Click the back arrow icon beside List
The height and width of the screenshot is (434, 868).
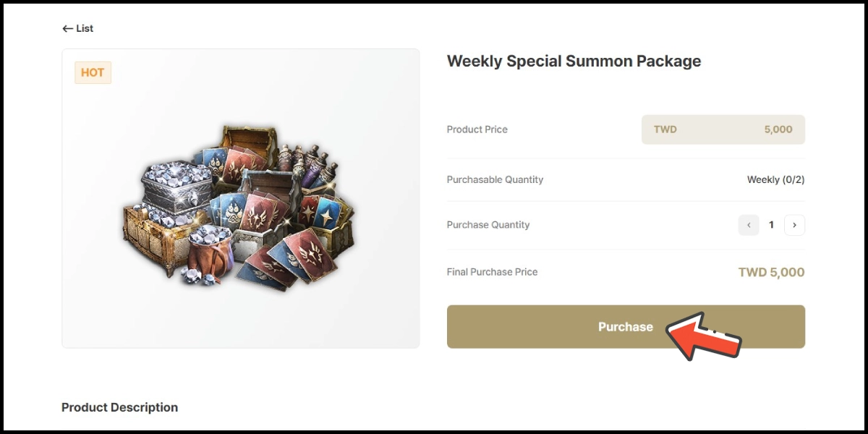tap(67, 29)
